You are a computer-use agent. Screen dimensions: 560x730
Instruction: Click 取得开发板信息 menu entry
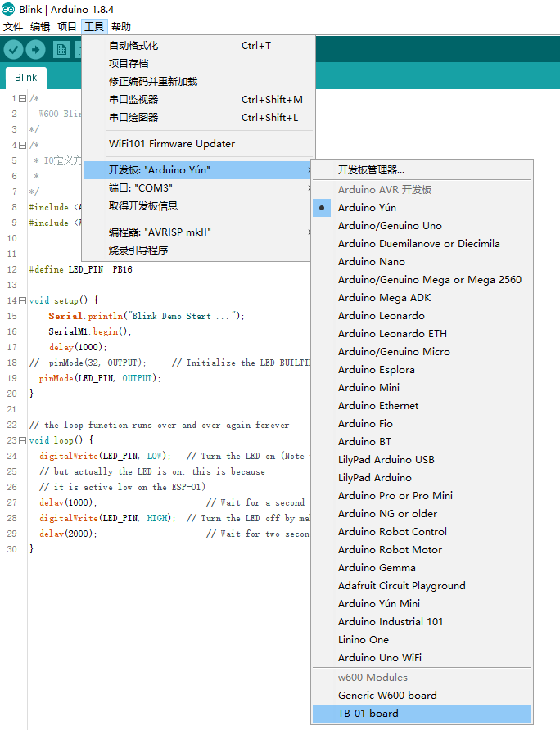[x=198, y=205]
